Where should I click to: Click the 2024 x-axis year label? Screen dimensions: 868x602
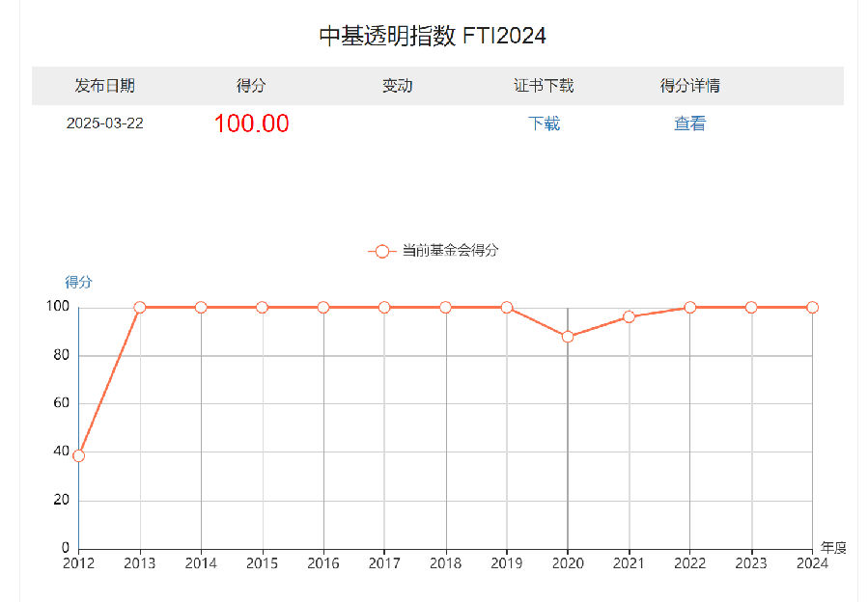(x=812, y=563)
